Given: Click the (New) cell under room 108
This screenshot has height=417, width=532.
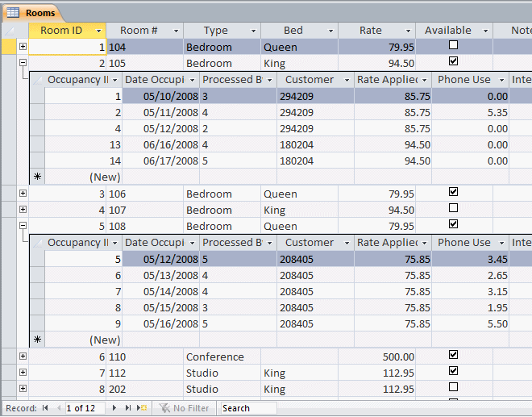Looking at the screenshot, I should pyautogui.click(x=84, y=340).
